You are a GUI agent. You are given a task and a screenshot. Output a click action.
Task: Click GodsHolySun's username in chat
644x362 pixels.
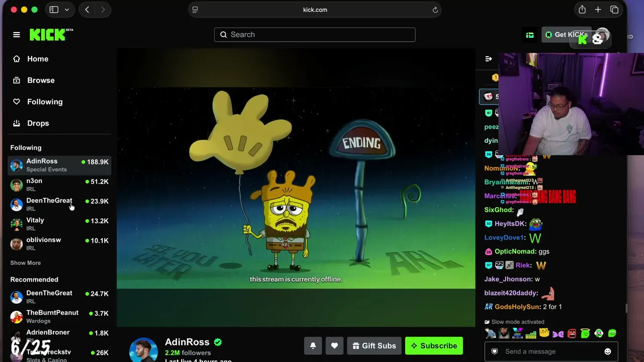(517, 307)
